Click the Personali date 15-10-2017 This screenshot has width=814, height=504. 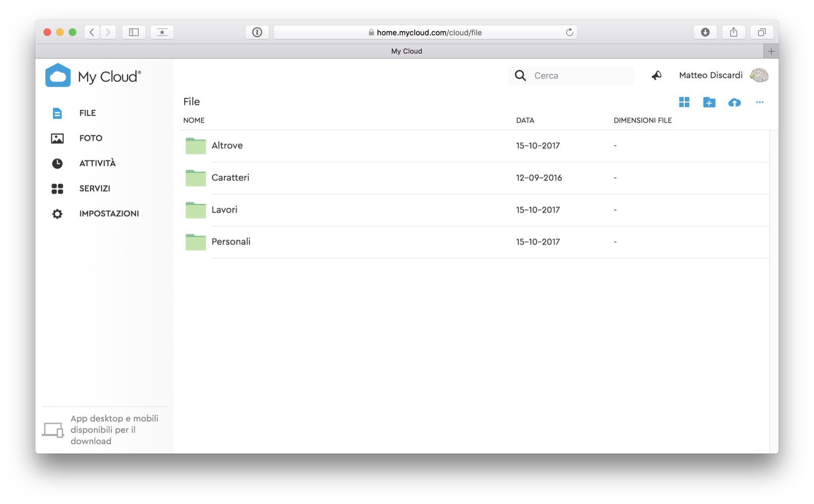[x=538, y=242]
